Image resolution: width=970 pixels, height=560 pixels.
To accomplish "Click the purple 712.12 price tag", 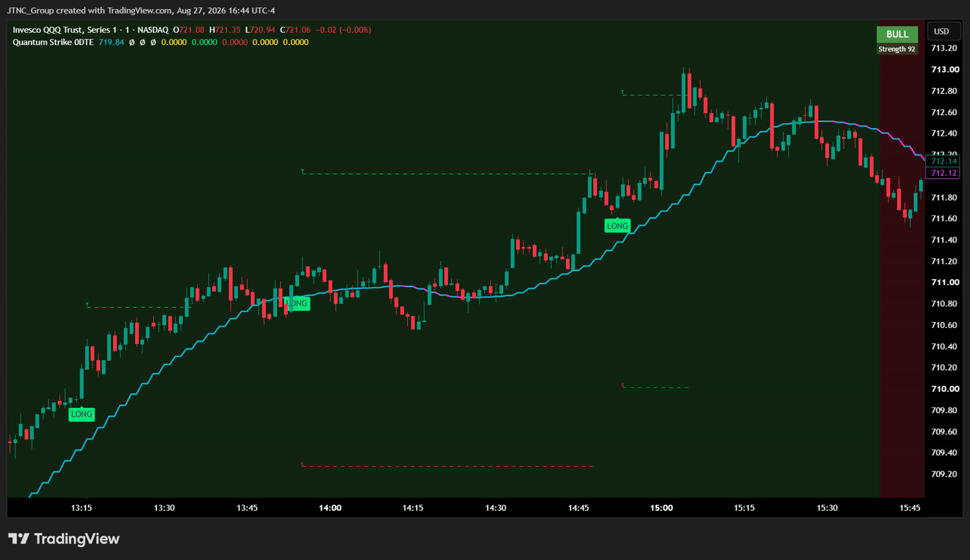I will coord(943,173).
